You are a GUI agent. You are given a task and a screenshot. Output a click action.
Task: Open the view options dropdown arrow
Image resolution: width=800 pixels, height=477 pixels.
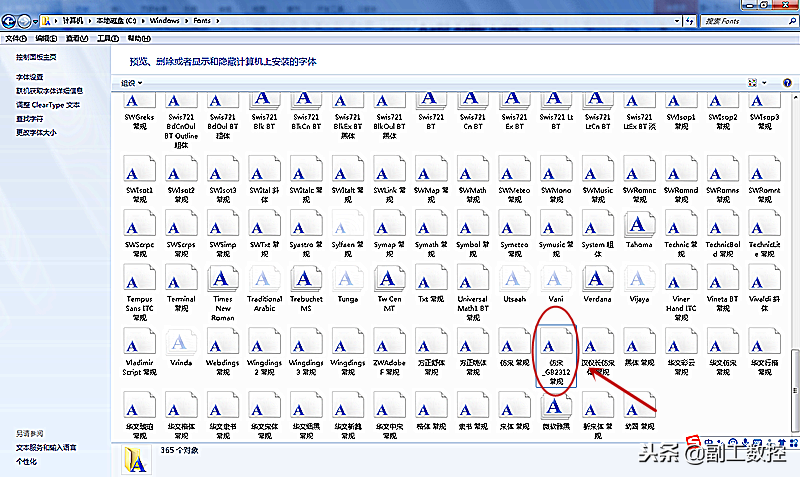click(764, 83)
